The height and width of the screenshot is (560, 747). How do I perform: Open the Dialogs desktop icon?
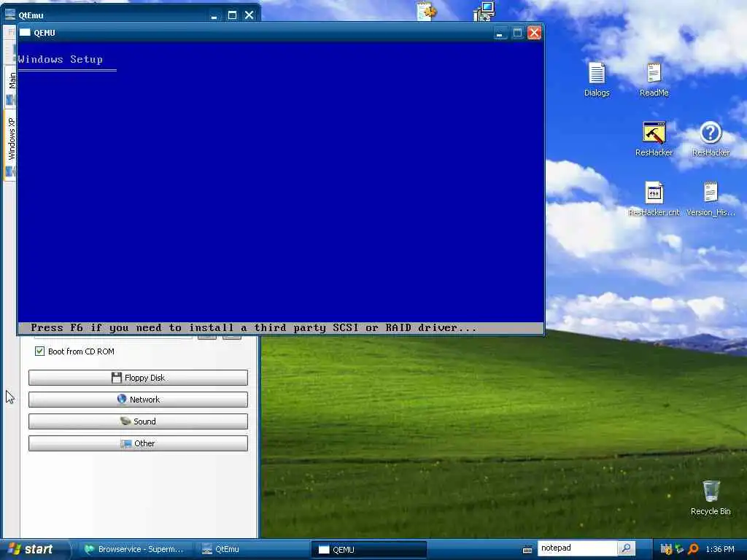(x=597, y=79)
